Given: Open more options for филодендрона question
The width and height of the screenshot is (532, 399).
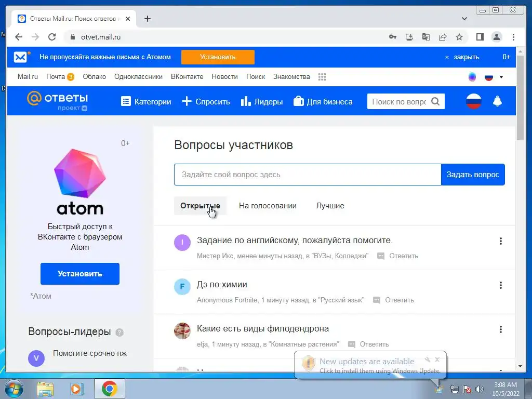Looking at the screenshot, I should [x=500, y=329].
